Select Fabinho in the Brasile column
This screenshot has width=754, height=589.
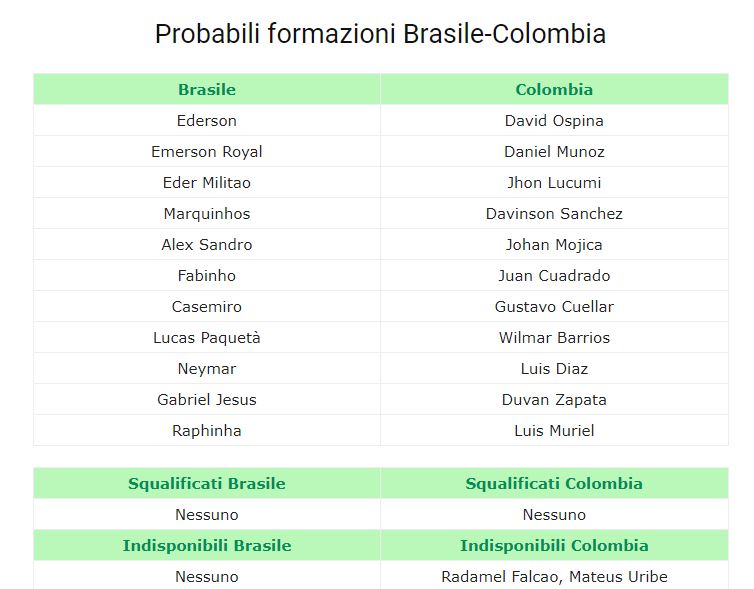click(207, 276)
